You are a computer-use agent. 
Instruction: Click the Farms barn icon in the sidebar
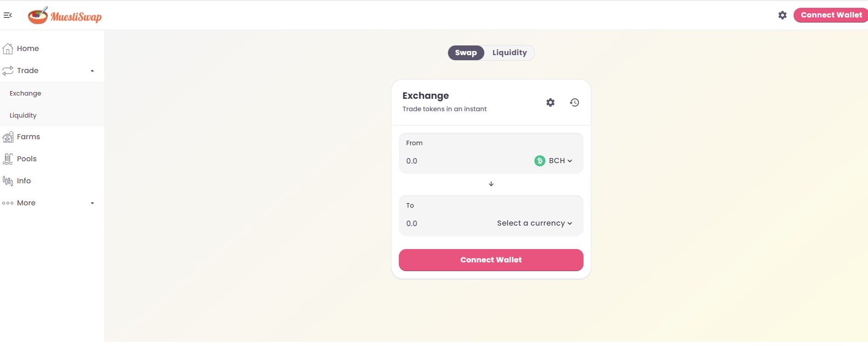tap(8, 137)
